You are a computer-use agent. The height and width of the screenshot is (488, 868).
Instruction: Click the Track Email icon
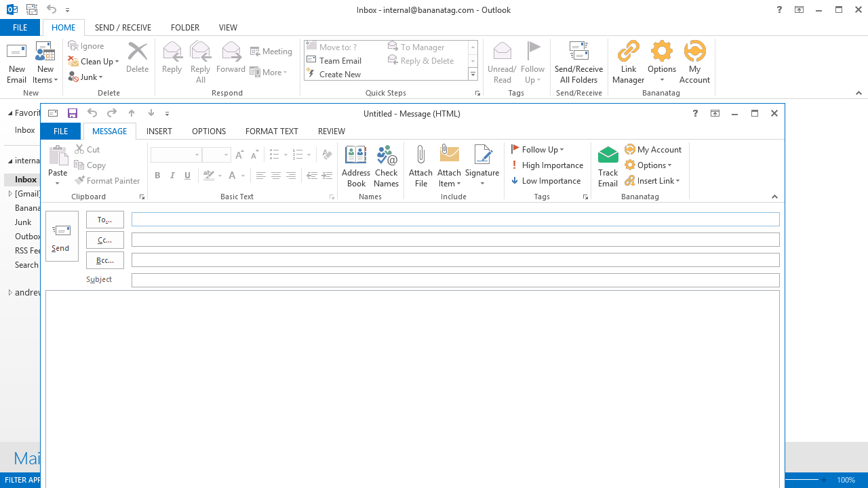pos(608,165)
